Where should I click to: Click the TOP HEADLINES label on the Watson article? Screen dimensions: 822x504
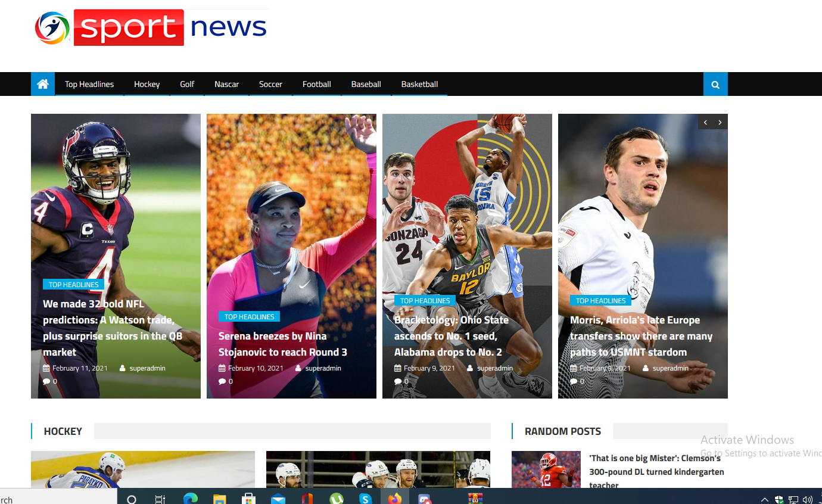click(x=73, y=284)
